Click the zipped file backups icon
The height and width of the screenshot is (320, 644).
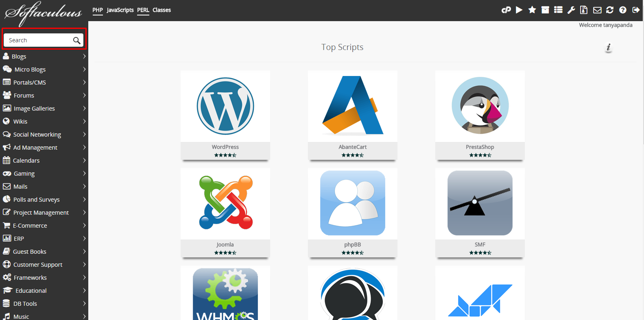tap(584, 10)
